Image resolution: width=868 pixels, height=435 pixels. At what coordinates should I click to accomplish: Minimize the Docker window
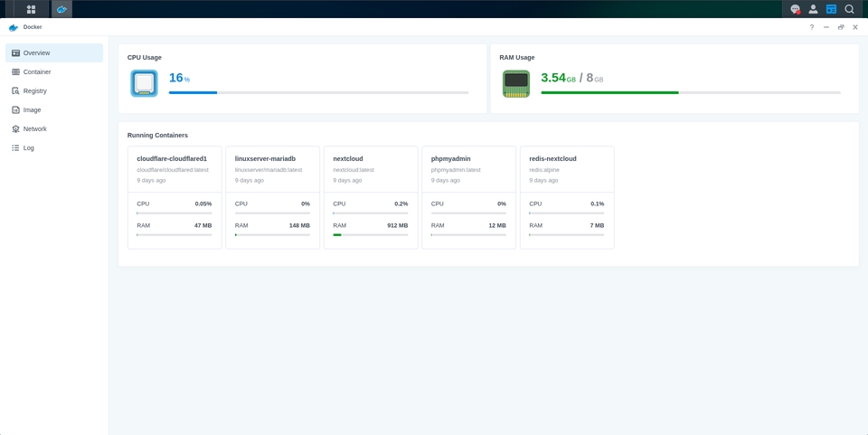(826, 27)
